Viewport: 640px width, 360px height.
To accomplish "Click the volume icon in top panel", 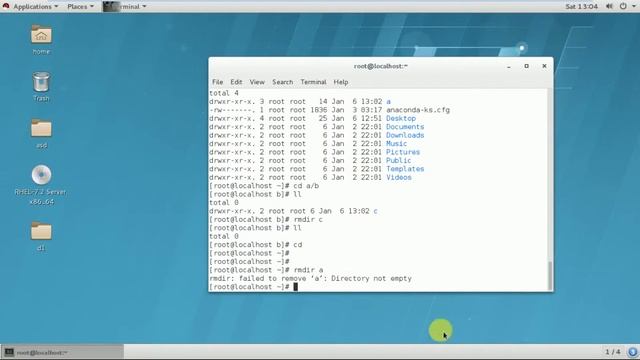I will tap(609, 7).
